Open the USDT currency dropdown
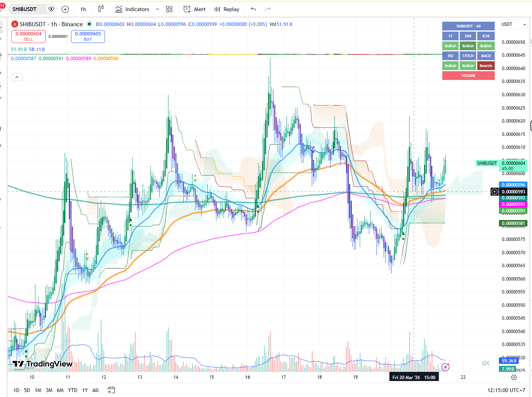This screenshot has width=532, height=397. tap(513, 24)
